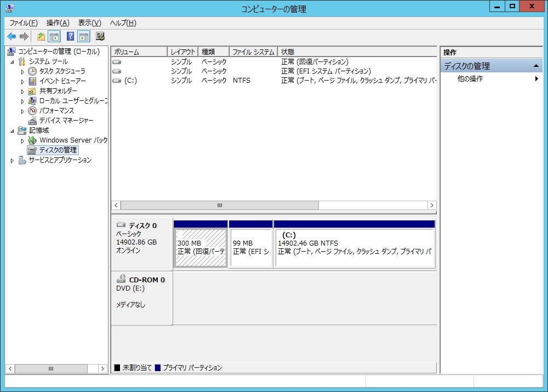Click the Up one level folder icon
The image size is (548, 392).
point(41,37)
